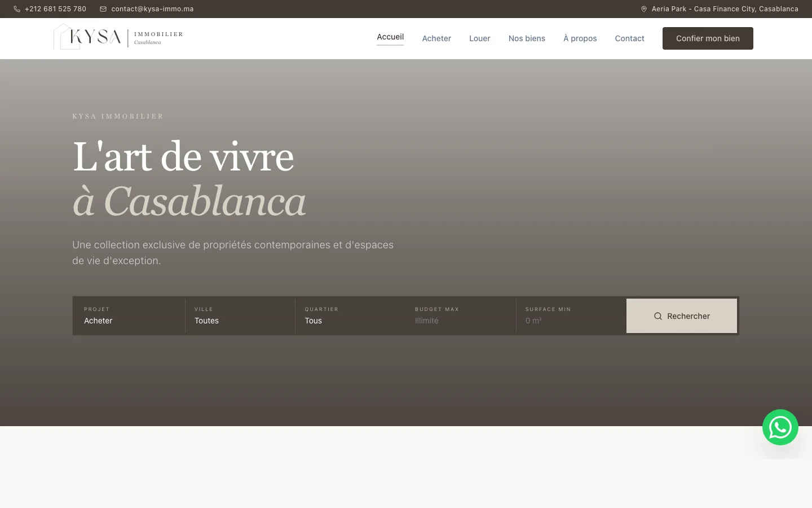Select the Acheter navigation item

pyautogui.click(x=436, y=38)
